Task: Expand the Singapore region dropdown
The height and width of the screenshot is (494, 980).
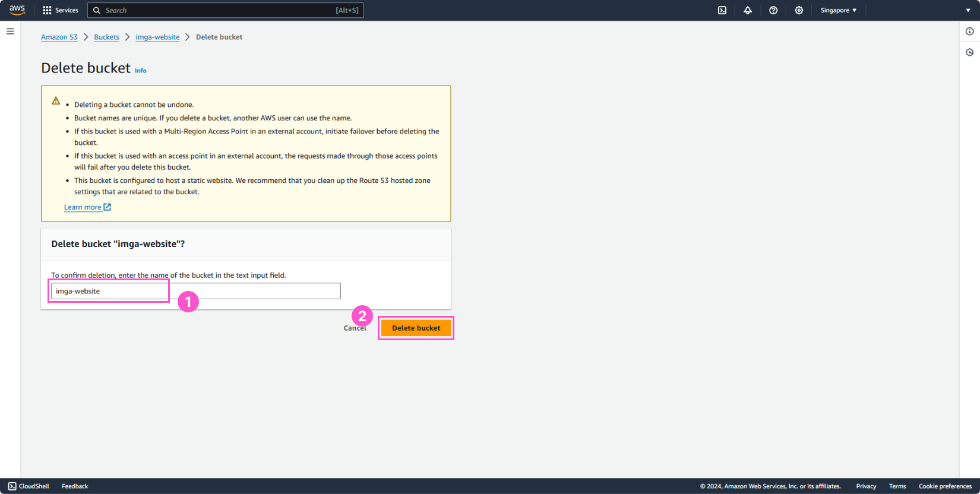Action: click(x=839, y=10)
